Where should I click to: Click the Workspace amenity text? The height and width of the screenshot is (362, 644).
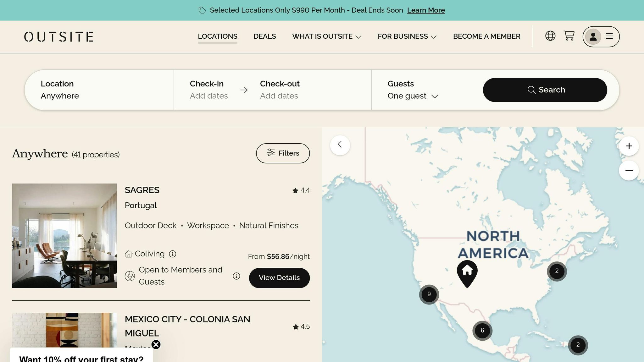(208, 226)
